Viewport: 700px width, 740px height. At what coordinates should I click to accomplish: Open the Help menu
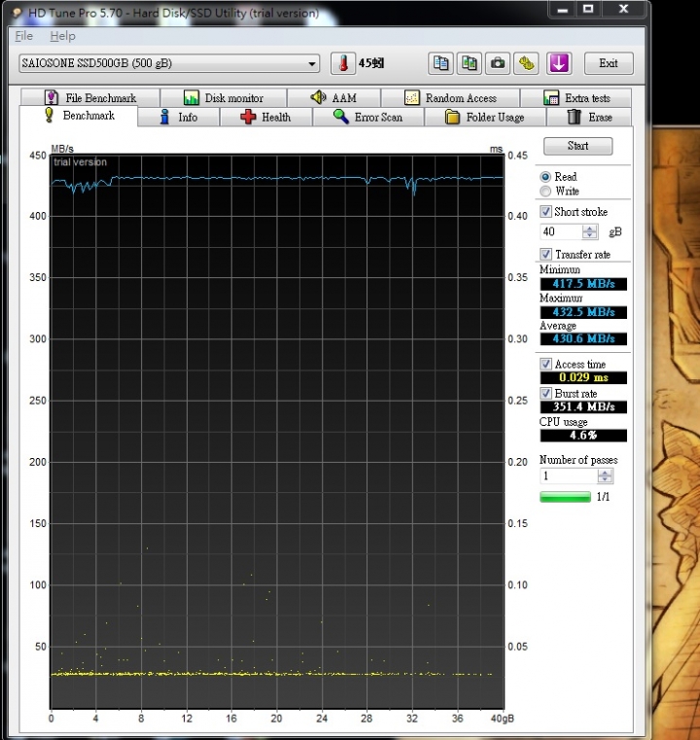click(63, 36)
